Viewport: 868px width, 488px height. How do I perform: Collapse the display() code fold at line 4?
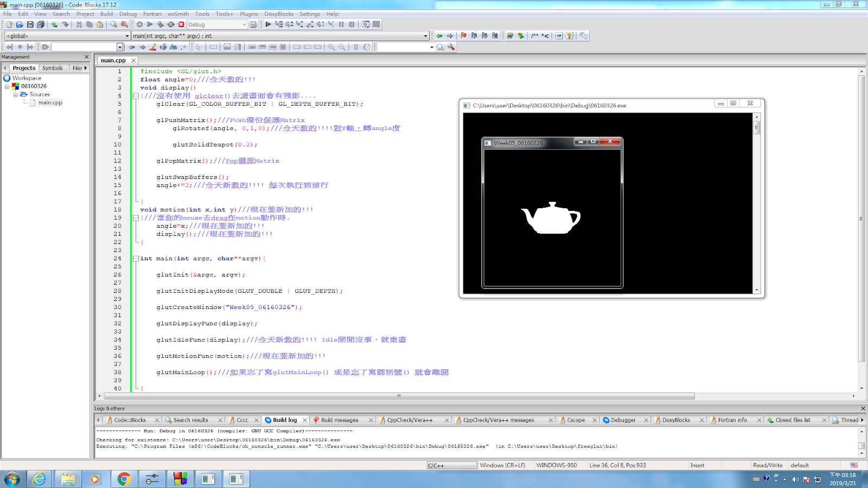[136, 96]
